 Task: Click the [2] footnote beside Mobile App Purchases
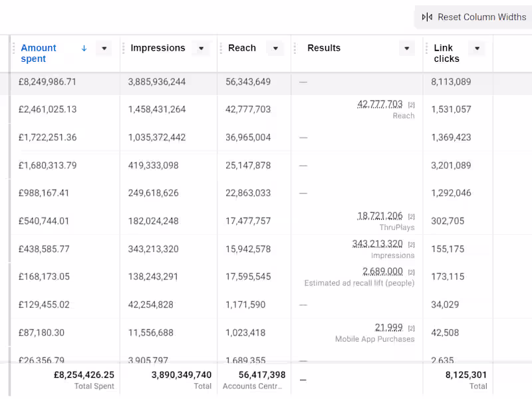coord(411,329)
